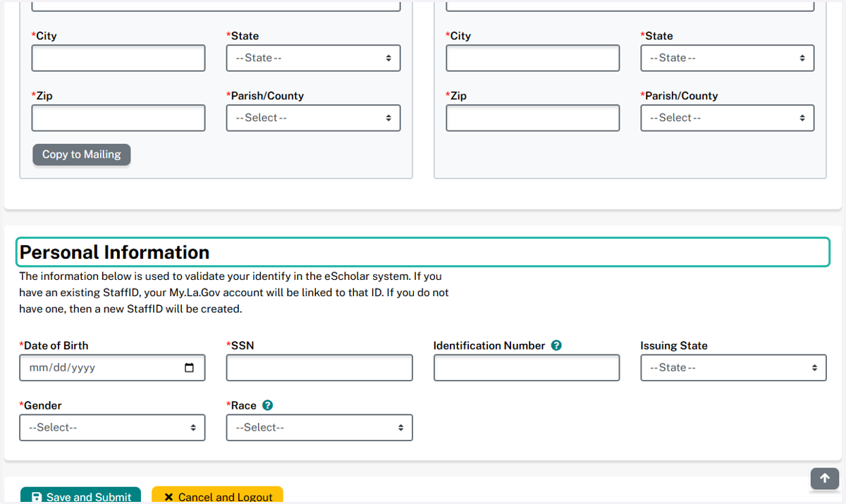Click the Save and Submit button

80,496
